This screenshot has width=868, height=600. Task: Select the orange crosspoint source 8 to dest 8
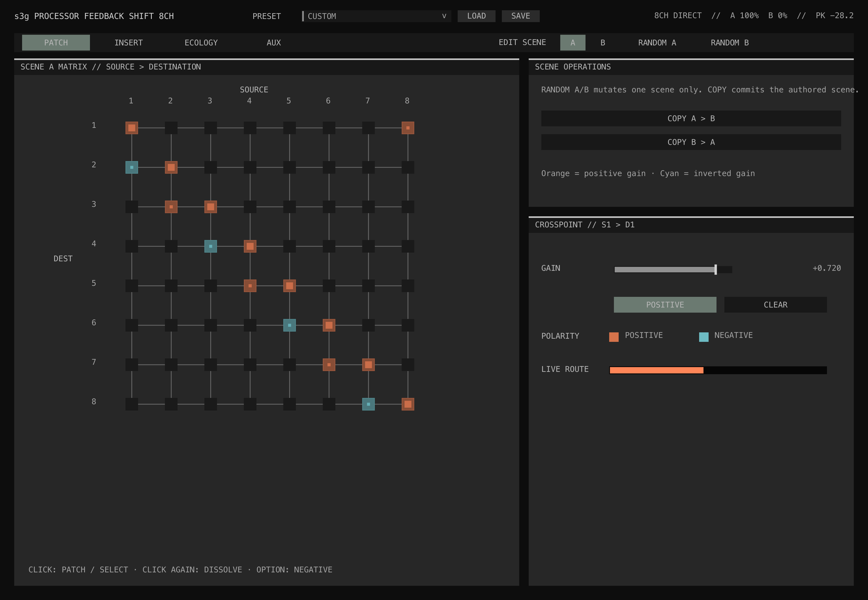point(408,404)
